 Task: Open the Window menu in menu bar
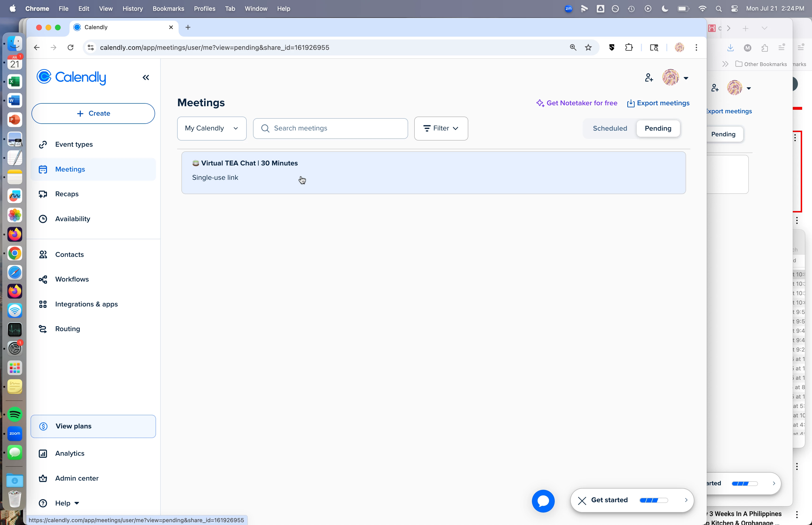click(x=256, y=8)
